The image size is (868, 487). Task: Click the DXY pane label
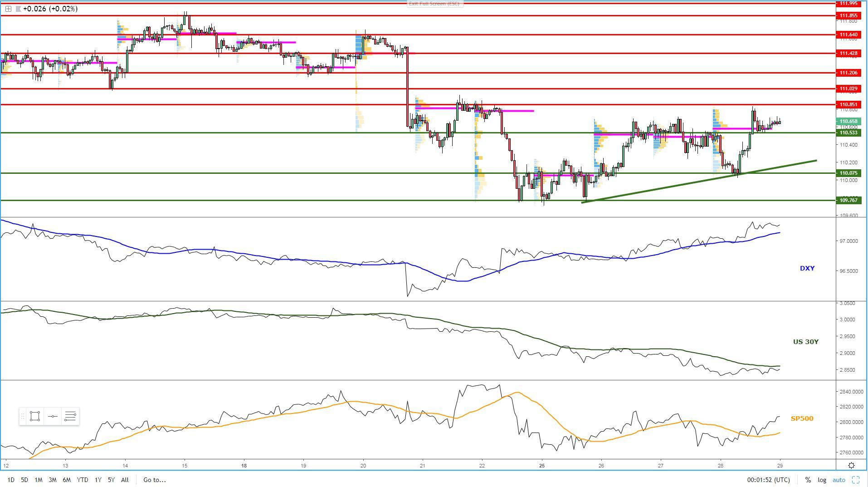coord(807,268)
